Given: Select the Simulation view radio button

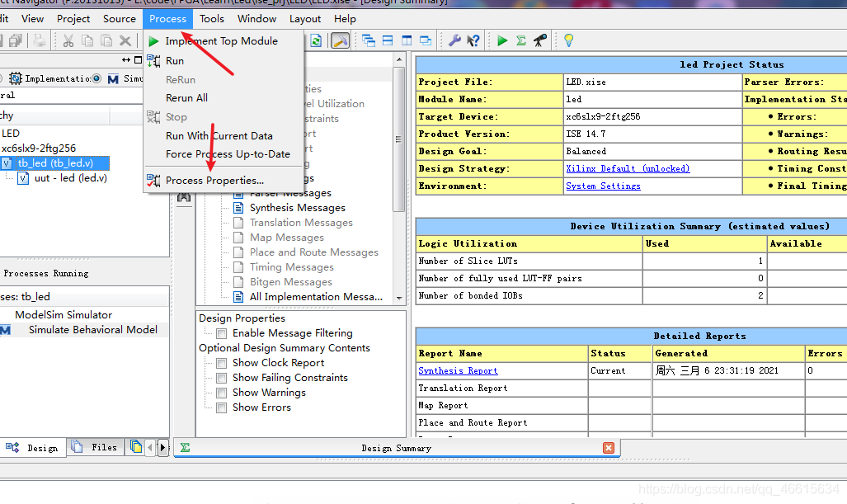Looking at the screenshot, I should (96, 78).
